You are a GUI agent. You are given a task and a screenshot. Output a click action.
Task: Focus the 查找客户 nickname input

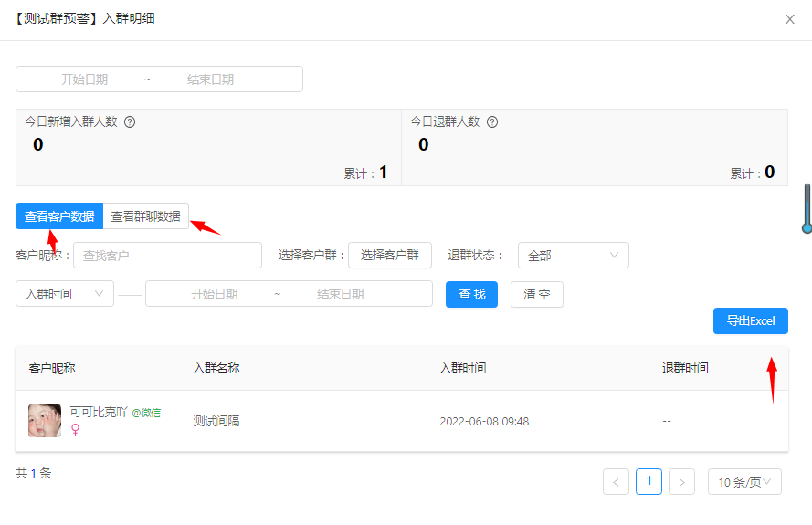click(x=167, y=256)
